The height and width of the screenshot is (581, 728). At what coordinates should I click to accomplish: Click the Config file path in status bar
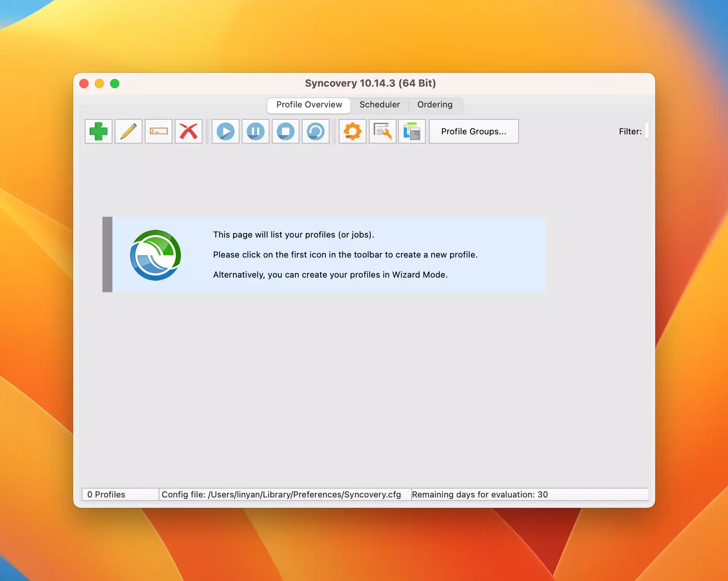[281, 494]
